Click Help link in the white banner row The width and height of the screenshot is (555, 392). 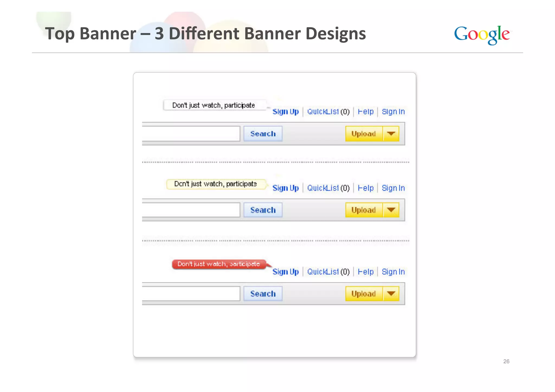click(x=365, y=112)
